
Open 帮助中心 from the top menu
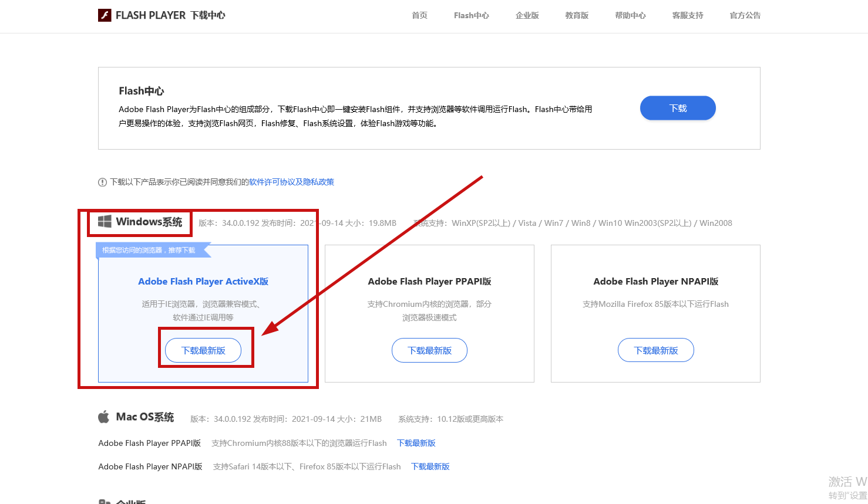click(x=630, y=15)
